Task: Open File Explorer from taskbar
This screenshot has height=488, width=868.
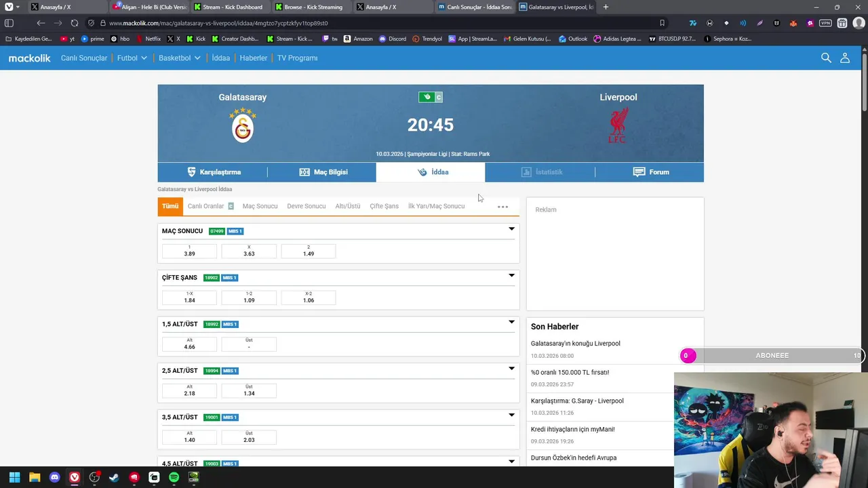Action: coord(35,477)
